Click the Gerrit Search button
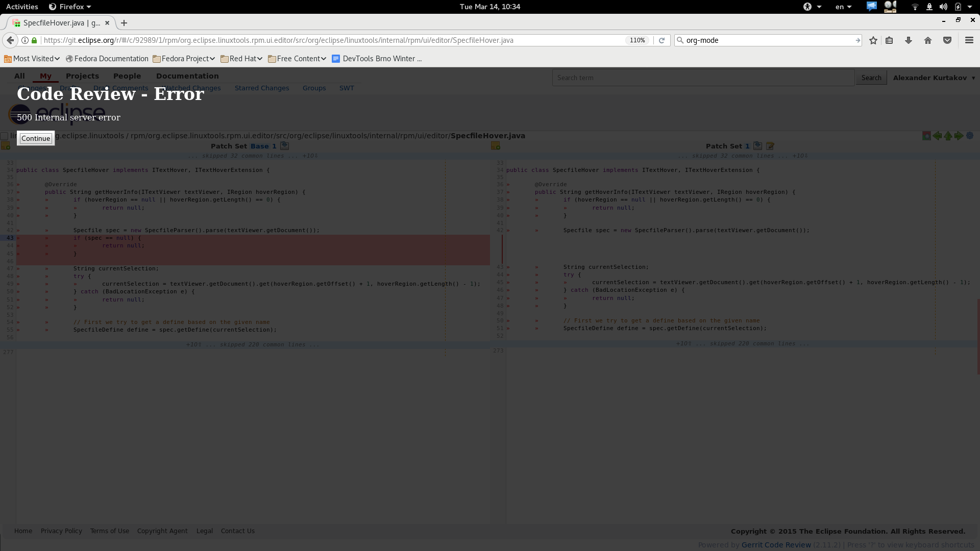The image size is (980, 551). (x=871, y=78)
